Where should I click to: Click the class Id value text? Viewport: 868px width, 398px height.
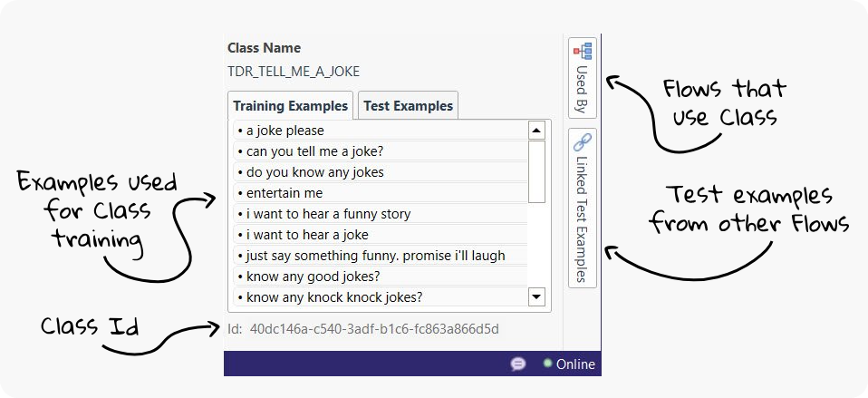374,328
